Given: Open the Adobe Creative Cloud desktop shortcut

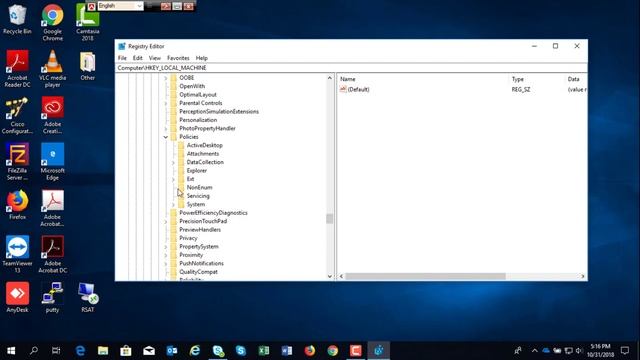Looking at the screenshot, I should [x=52, y=116].
